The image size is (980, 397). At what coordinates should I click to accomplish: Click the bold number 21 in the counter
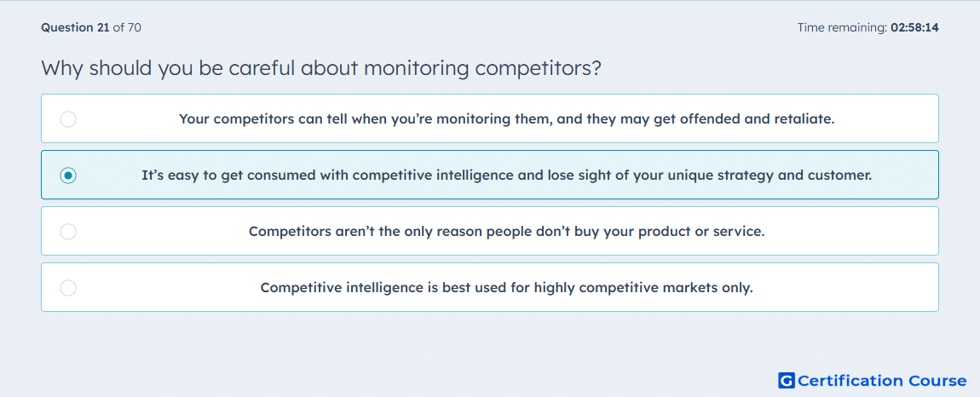click(103, 27)
